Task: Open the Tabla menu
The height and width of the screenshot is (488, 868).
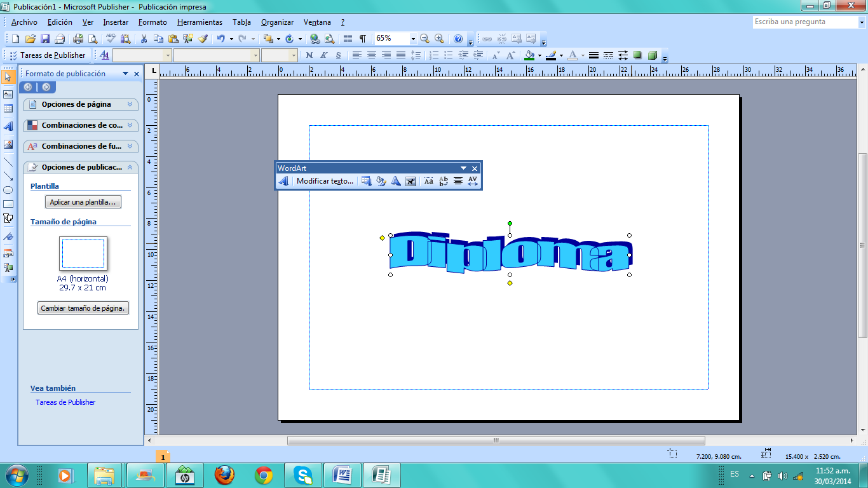Action: 241,22
